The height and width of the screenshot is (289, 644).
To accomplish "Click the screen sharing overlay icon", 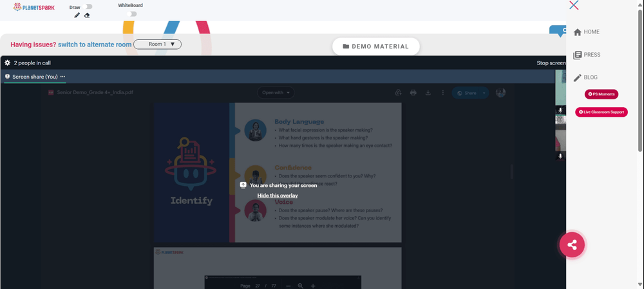I will pyautogui.click(x=243, y=185).
